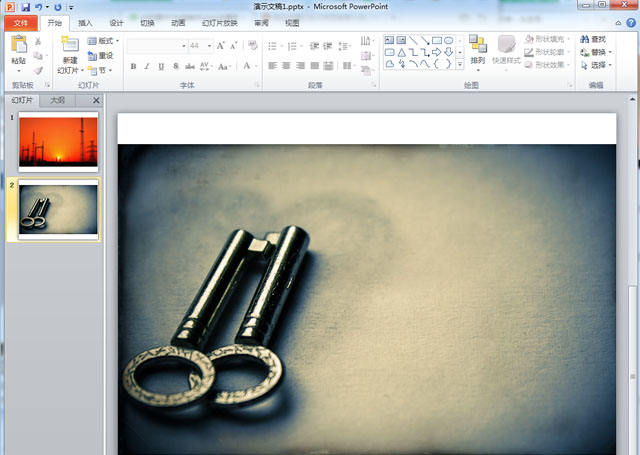The width and height of the screenshot is (640, 455).
Task: Select the isosceles triangle shape
Action: point(402,52)
